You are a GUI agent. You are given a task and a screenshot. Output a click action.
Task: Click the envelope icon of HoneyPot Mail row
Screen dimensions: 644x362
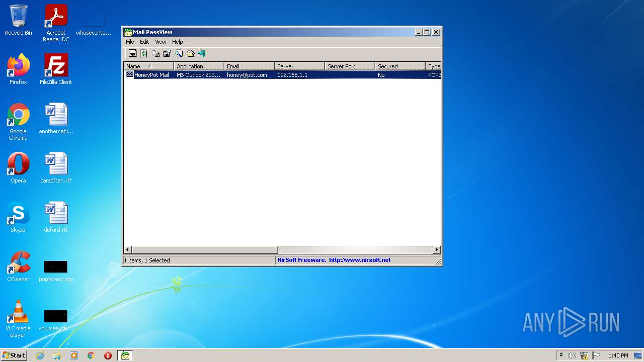pos(130,74)
